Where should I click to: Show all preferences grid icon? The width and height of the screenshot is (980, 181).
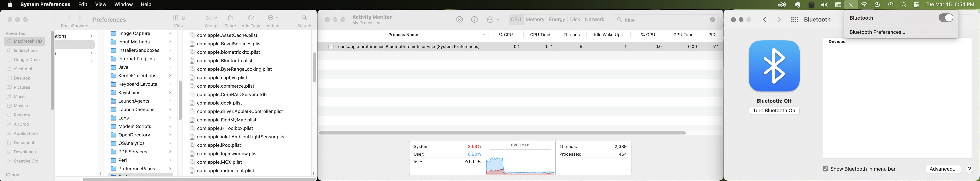(795, 19)
